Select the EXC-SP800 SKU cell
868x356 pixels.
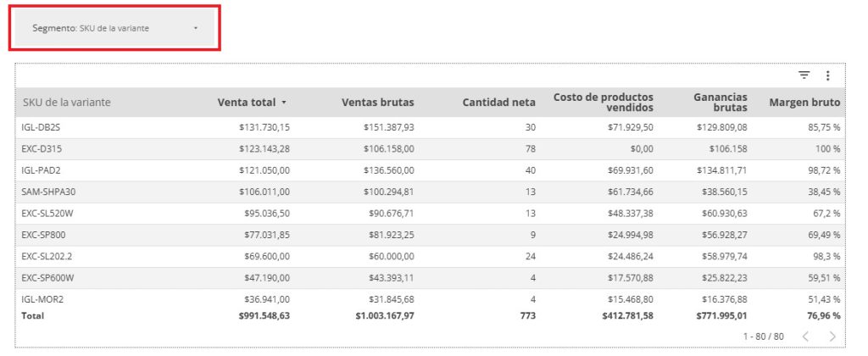tap(43, 235)
